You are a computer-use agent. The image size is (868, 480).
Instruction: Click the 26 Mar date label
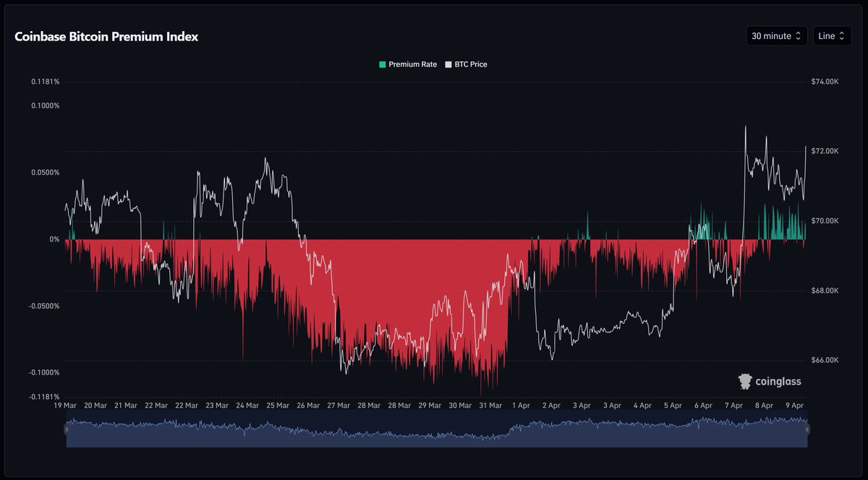pyautogui.click(x=308, y=406)
